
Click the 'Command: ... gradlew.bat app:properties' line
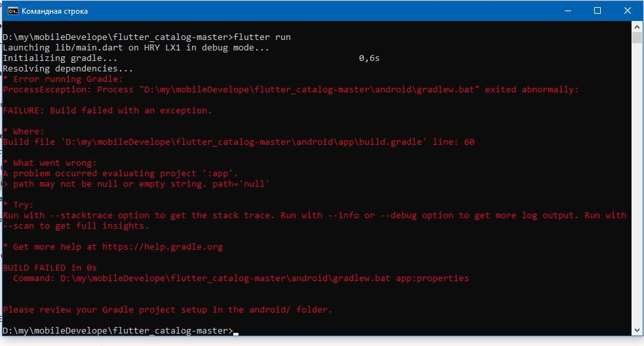pyautogui.click(x=240, y=279)
